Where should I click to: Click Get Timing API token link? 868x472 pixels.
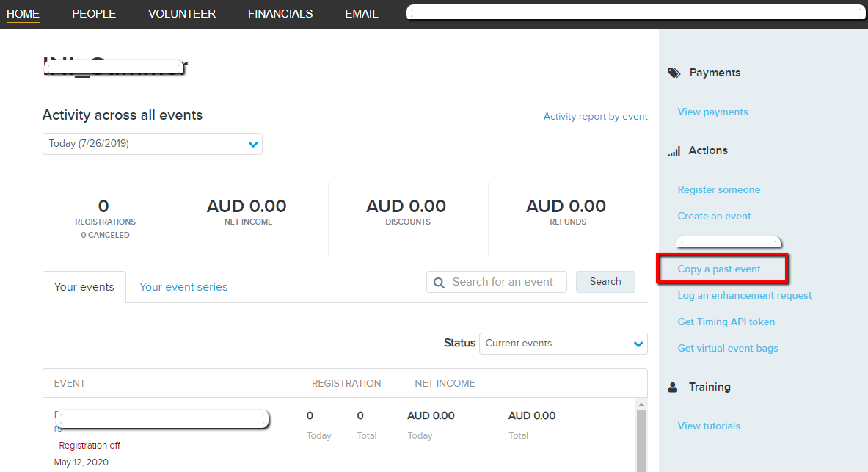tap(726, 322)
